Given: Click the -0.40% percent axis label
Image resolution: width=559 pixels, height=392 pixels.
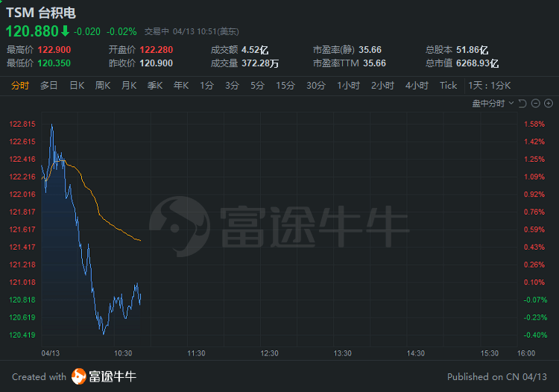Looking at the screenshot, I should point(535,335).
